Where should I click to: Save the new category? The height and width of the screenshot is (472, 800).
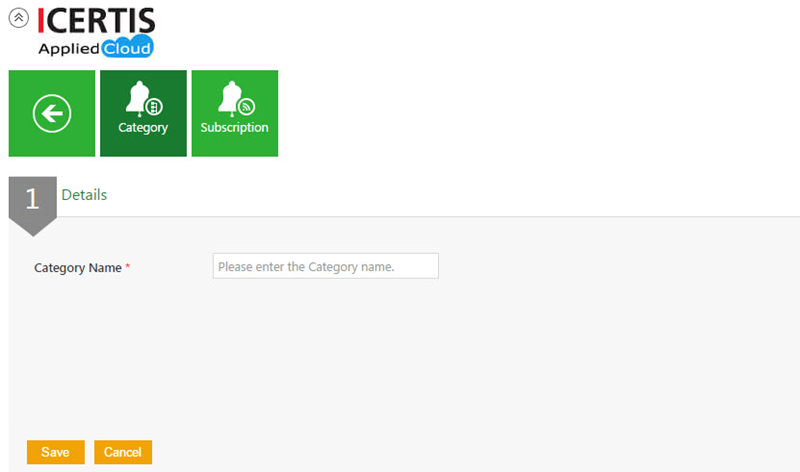tap(56, 452)
